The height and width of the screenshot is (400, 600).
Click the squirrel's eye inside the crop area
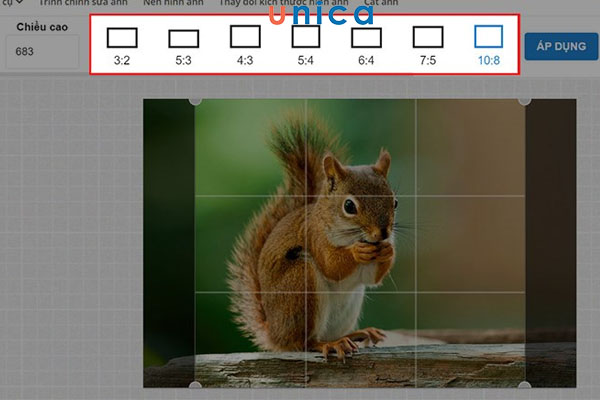point(350,207)
